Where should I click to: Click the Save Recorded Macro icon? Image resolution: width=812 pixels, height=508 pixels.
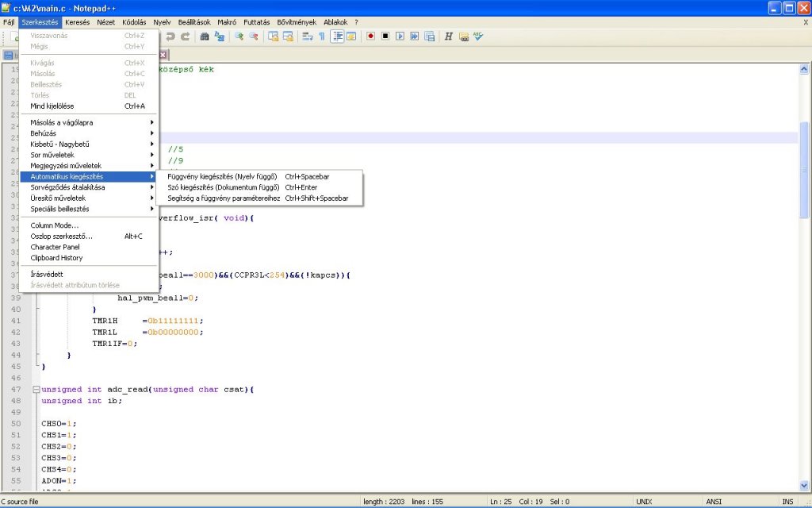[x=429, y=37]
